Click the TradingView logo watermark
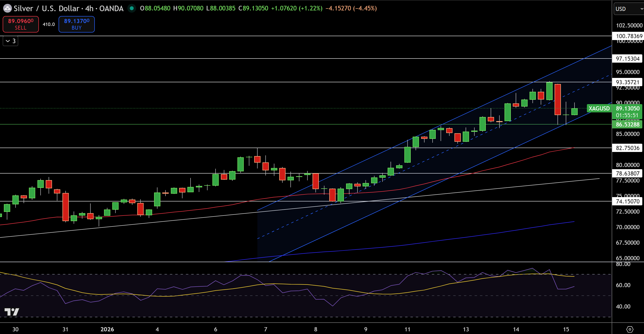 12,312
